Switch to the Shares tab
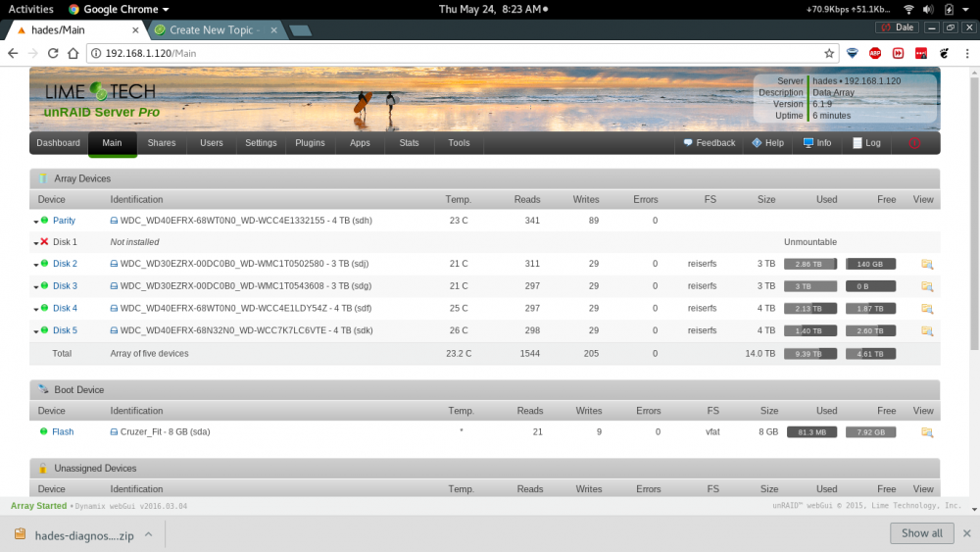The height and width of the screenshot is (552, 980). 162,143
